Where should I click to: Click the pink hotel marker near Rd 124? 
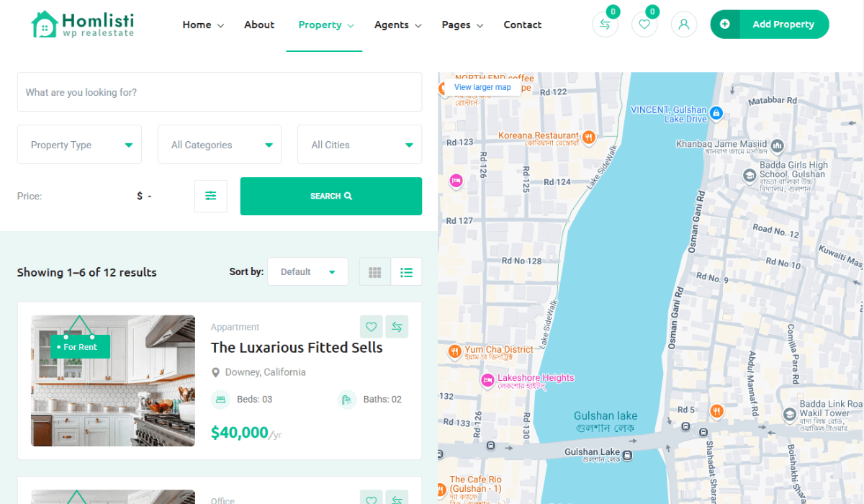coord(456,181)
